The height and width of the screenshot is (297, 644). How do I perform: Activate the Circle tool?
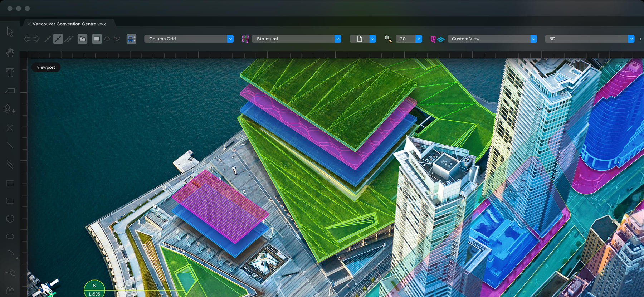[10, 219]
